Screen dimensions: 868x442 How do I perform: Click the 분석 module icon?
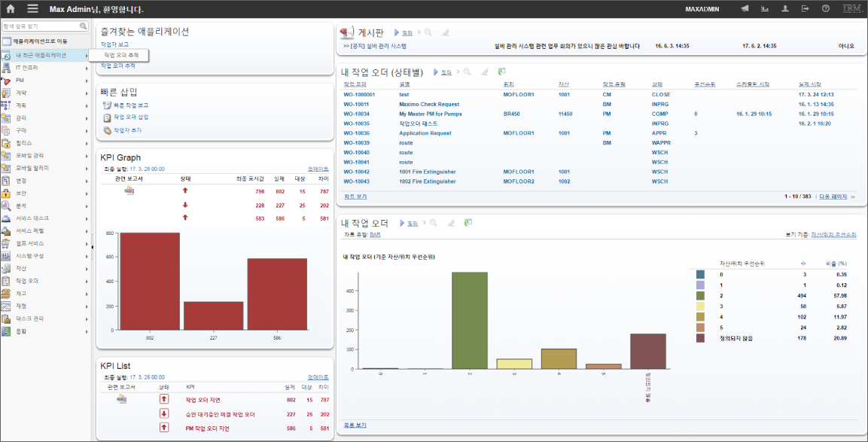click(x=6, y=206)
